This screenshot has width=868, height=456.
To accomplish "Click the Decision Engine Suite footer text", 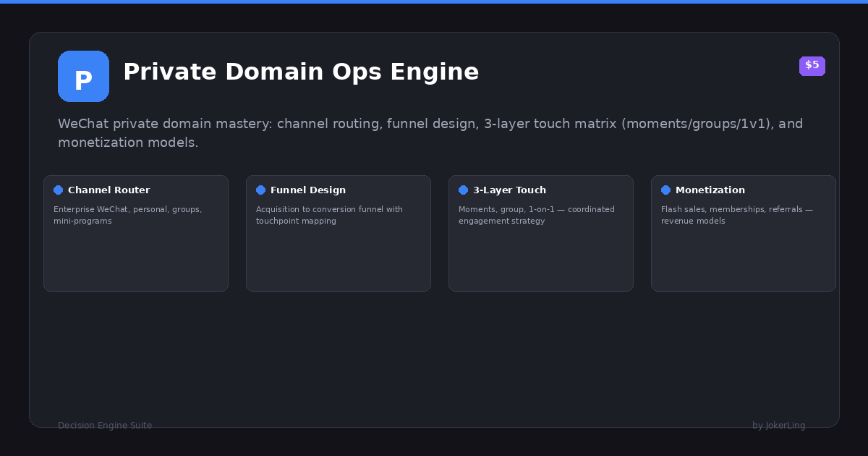I will pyautogui.click(x=105, y=426).
